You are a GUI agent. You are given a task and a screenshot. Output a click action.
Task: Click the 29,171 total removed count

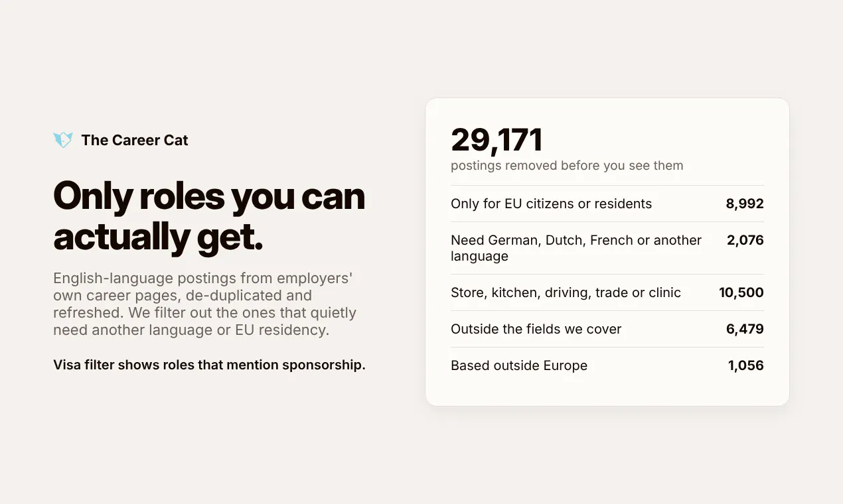click(x=497, y=140)
